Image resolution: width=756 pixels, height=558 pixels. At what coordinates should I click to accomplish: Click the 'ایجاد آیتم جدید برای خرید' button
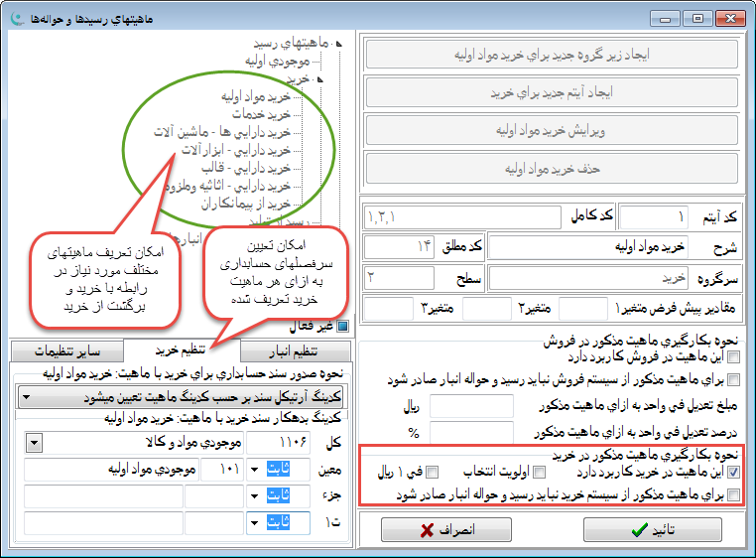point(554,91)
